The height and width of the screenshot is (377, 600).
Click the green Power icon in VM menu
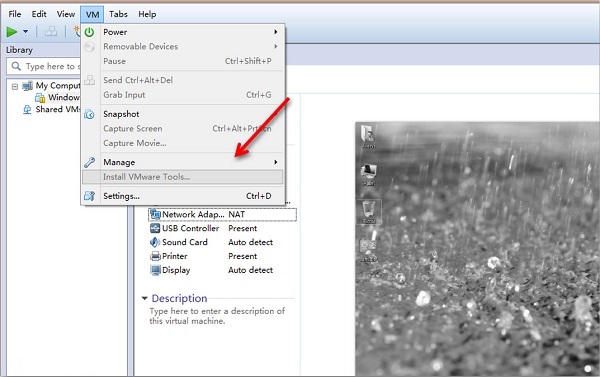pos(89,32)
